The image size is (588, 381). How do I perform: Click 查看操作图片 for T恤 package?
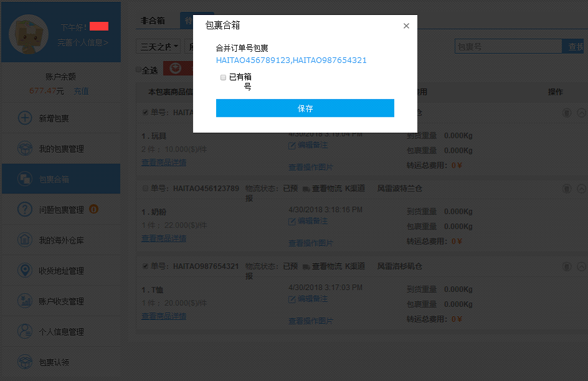tap(310, 321)
